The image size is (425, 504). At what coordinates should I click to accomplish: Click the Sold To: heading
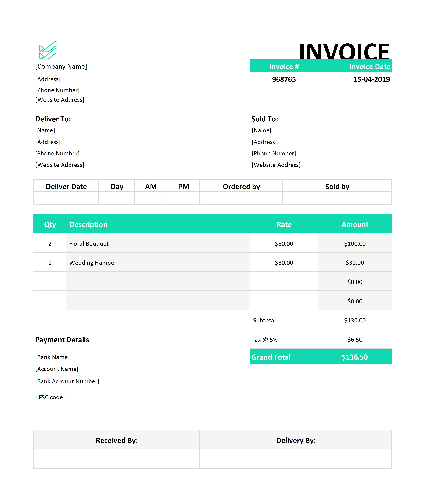tap(265, 119)
